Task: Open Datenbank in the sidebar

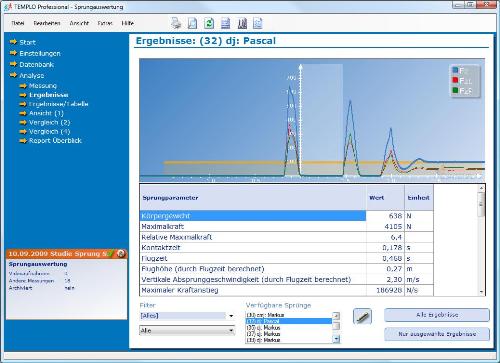Action: 37,64
